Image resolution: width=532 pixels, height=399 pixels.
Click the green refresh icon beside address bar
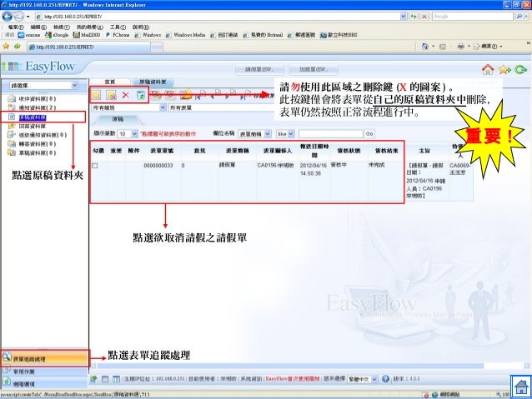point(414,17)
